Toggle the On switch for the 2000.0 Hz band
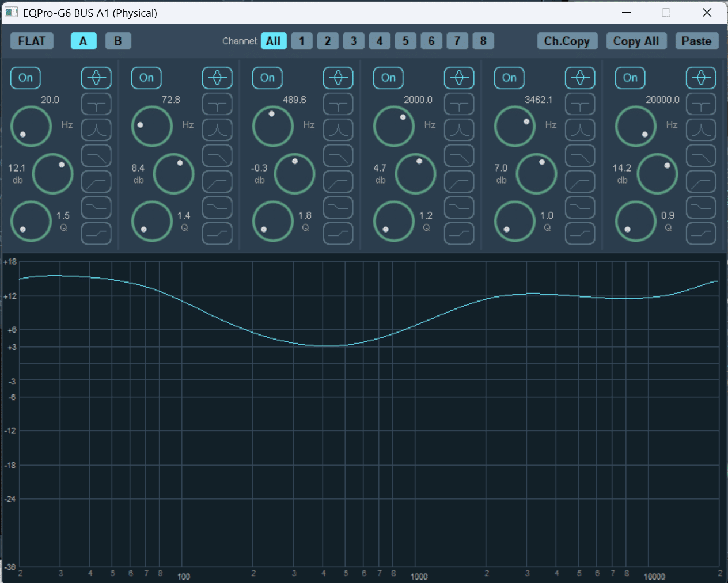 [x=388, y=78]
